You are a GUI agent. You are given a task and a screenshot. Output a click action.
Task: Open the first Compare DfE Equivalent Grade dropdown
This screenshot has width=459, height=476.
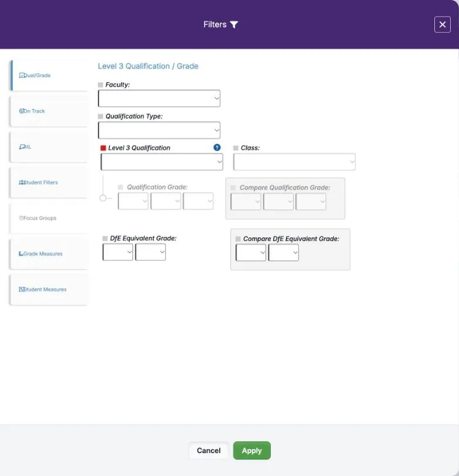pyautogui.click(x=251, y=253)
